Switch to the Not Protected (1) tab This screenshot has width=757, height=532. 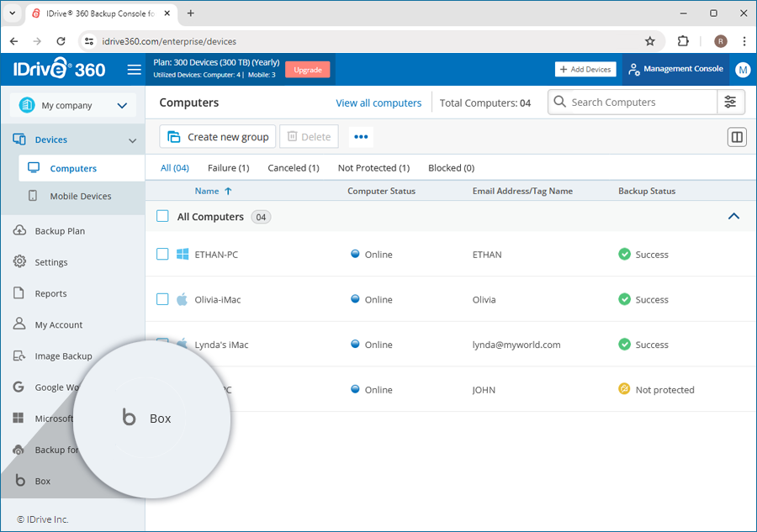(373, 168)
